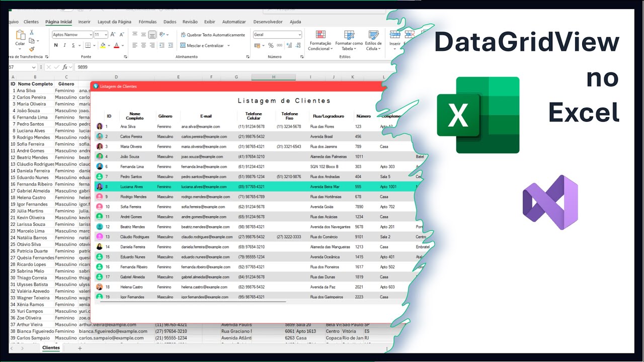Go to the Fórmulas tab
Screen dimensions: 644x362
[x=147, y=22]
